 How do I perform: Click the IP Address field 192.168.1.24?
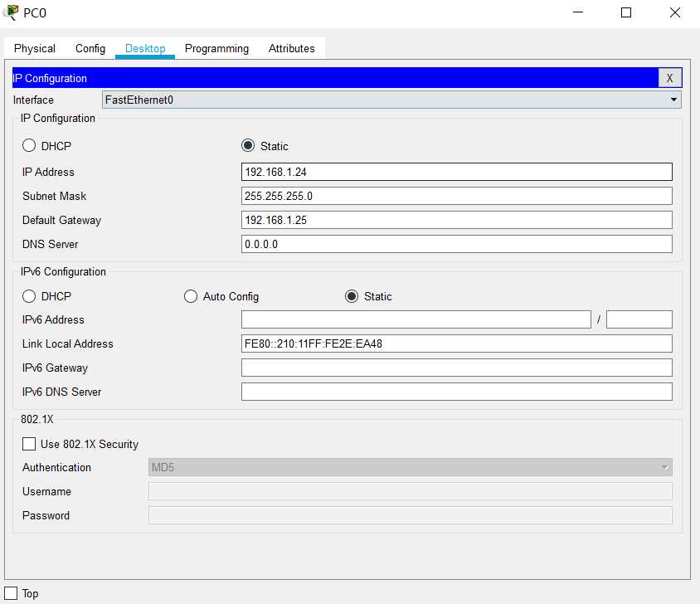tap(457, 172)
